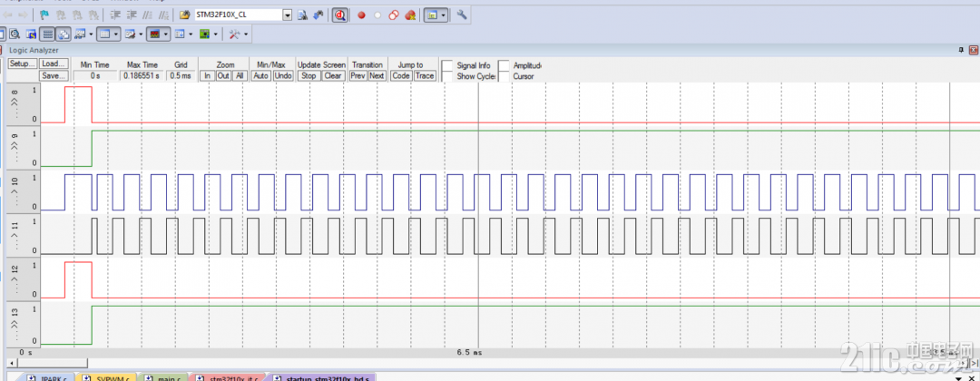
Task: Click the indent lines icon
Action: [115, 15]
